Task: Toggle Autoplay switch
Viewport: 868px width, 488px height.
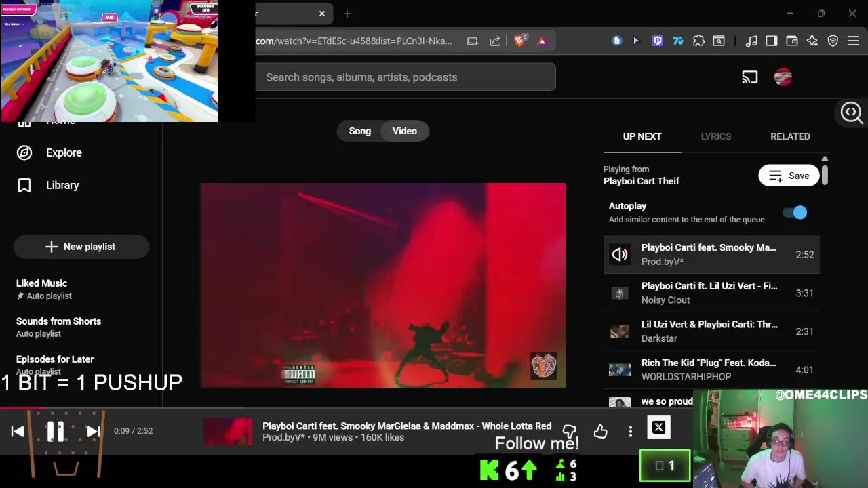Action: click(795, 213)
